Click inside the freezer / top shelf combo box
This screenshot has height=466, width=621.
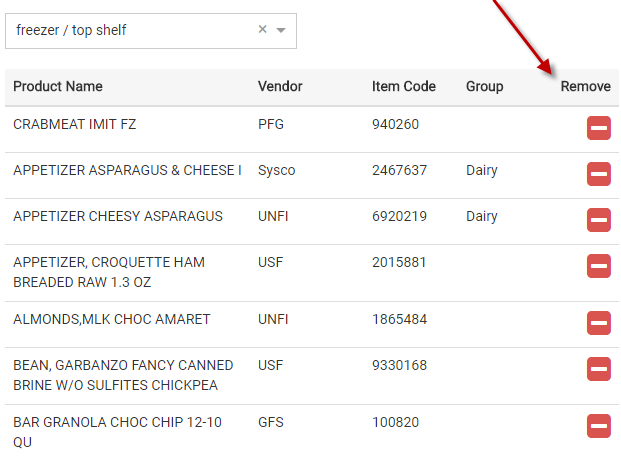click(x=130, y=31)
